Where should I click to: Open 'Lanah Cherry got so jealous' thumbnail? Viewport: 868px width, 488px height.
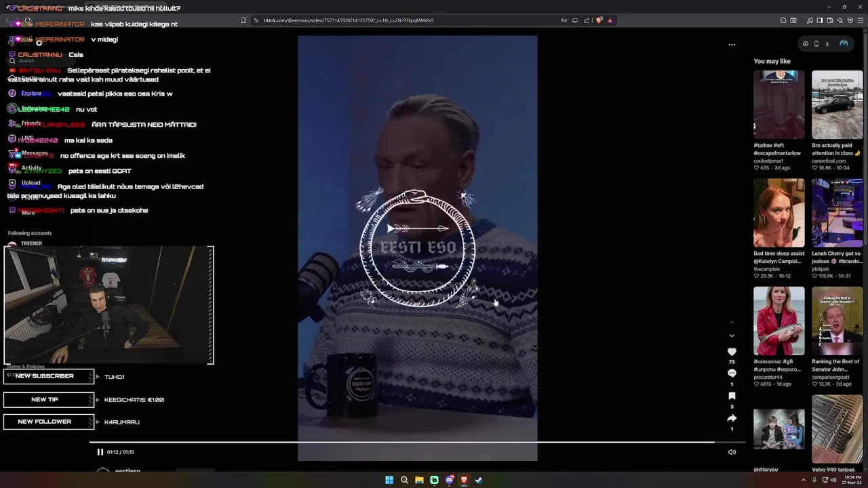pyautogui.click(x=837, y=213)
